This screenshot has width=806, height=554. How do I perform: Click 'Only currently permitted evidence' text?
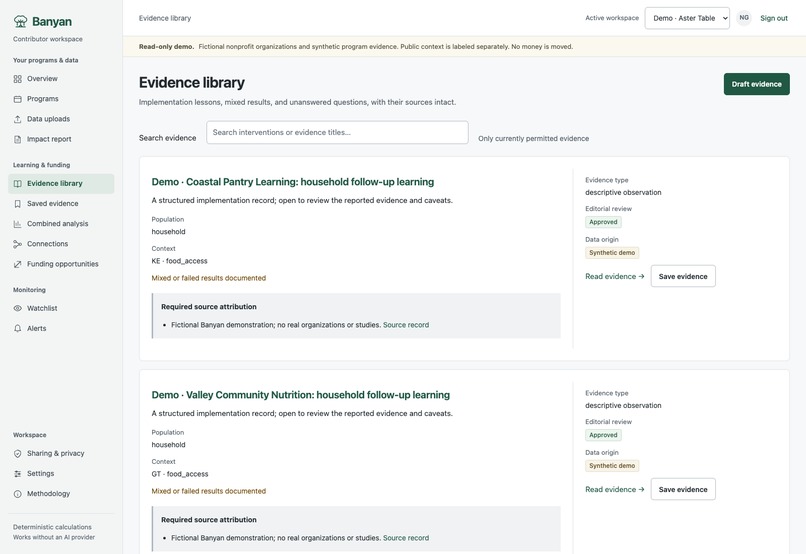(x=534, y=139)
